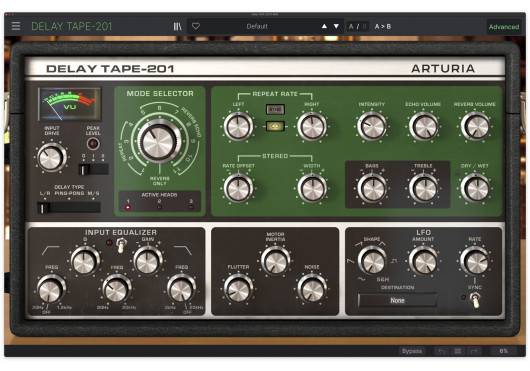Undo the last change
Screen dimensions: 530x371
coord(441,351)
